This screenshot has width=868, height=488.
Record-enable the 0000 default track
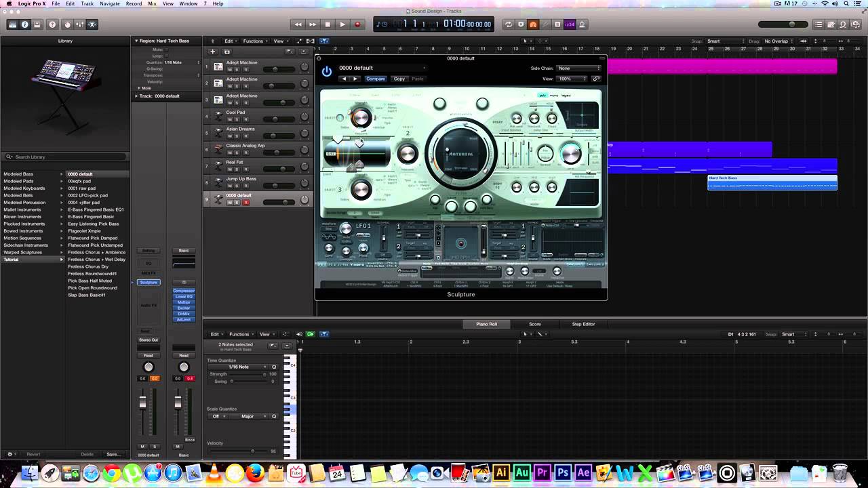pos(245,202)
